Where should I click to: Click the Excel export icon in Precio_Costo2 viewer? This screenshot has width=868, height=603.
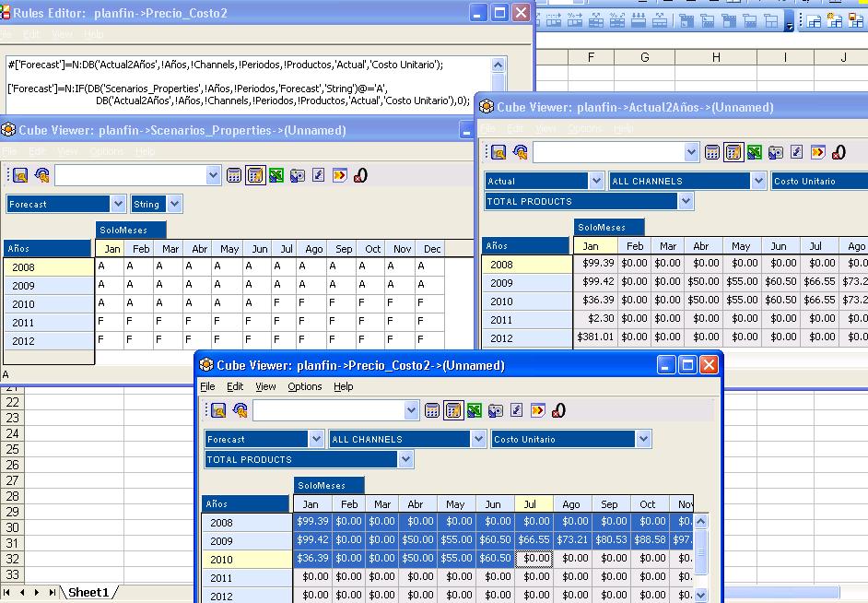pos(475,410)
